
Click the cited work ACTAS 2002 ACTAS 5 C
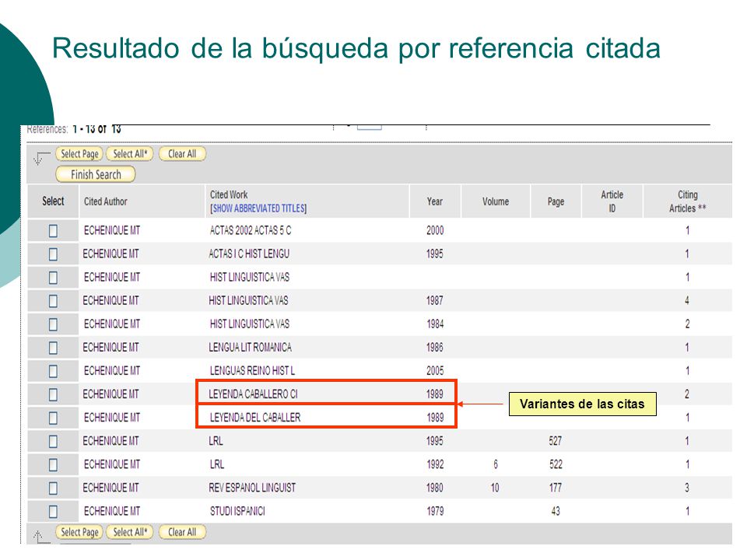pyautogui.click(x=251, y=230)
